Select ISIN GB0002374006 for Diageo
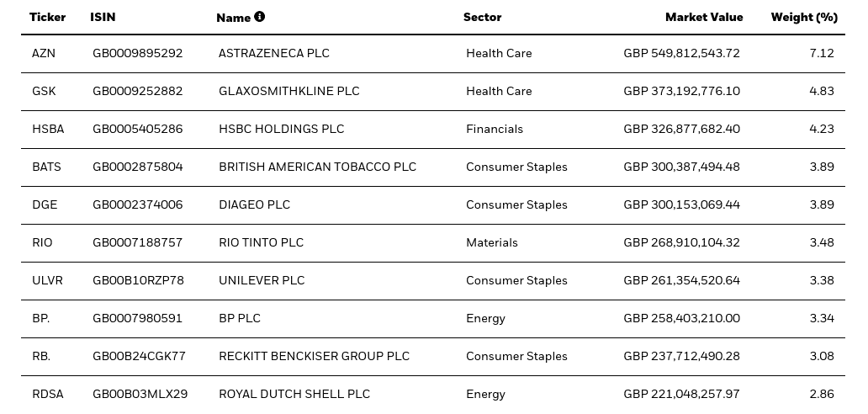The height and width of the screenshot is (414, 868). pyautogui.click(x=137, y=204)
